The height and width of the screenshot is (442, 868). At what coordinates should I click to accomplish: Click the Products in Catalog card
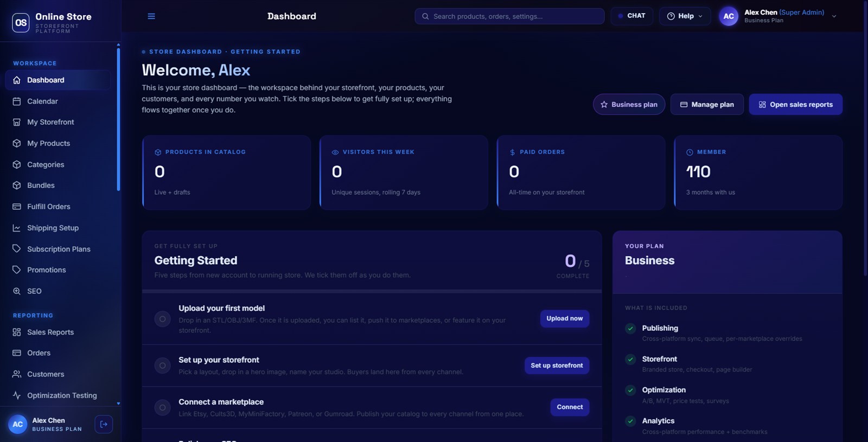(226, 172)
